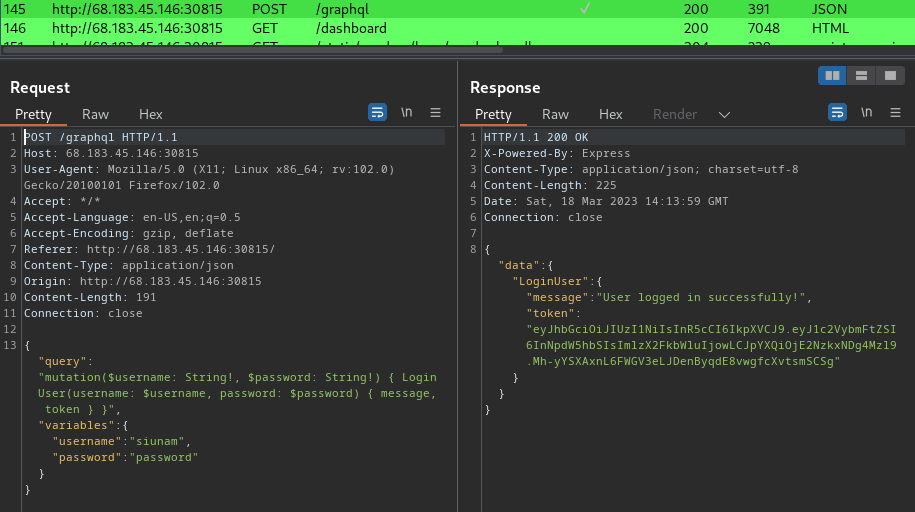Select the Raw tab in Request panel
The width and height of the screenshot is (915, 512).
click(x=95, y=114)
